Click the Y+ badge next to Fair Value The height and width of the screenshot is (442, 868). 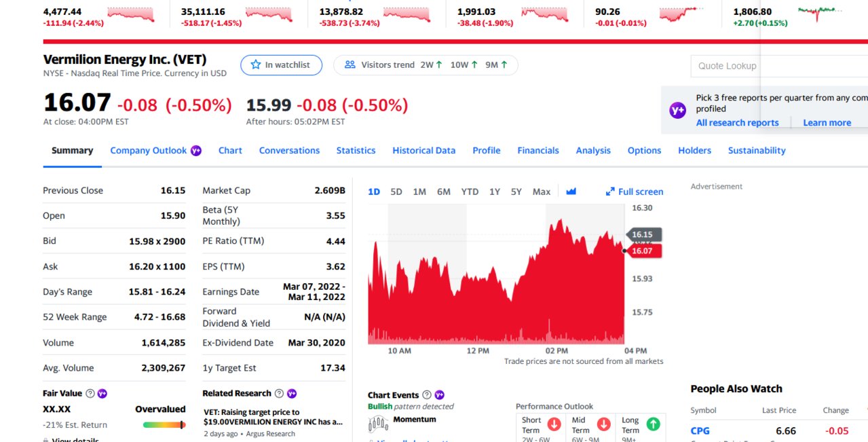coord(102,393)
